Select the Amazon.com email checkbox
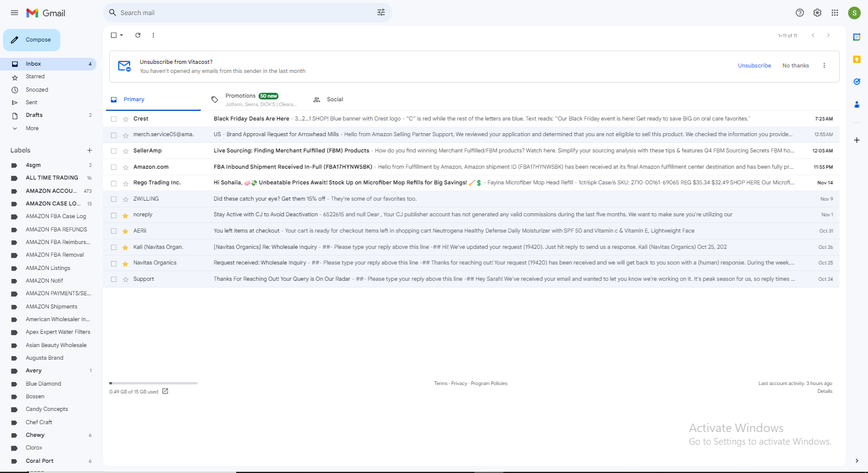The width and height of the screenshot is (868, 473). [x=113, y=167]
